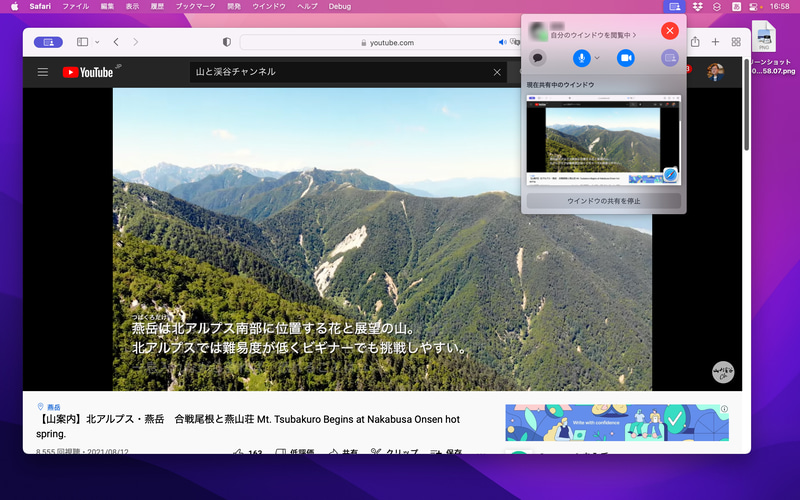Click the contact avatar in FaceTime panel
800x500 pixels.
[538, 31]
